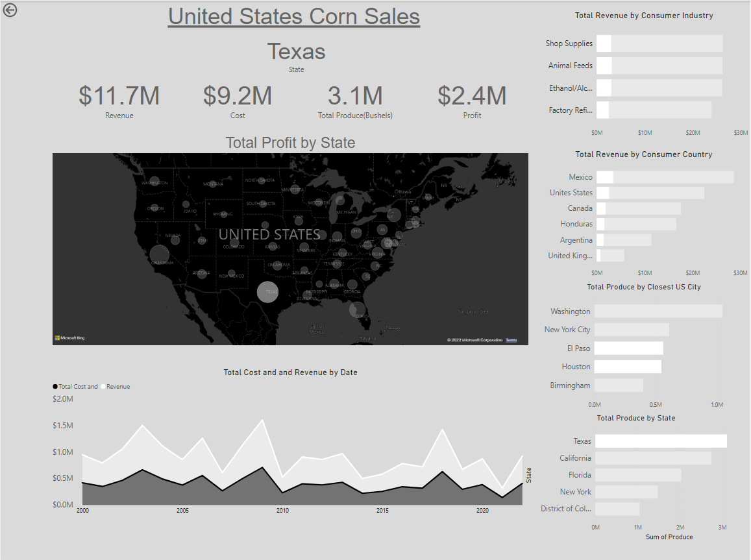Select the Florida bubble on the map
The height and width of the screenshot is (560, 751).
357,310
